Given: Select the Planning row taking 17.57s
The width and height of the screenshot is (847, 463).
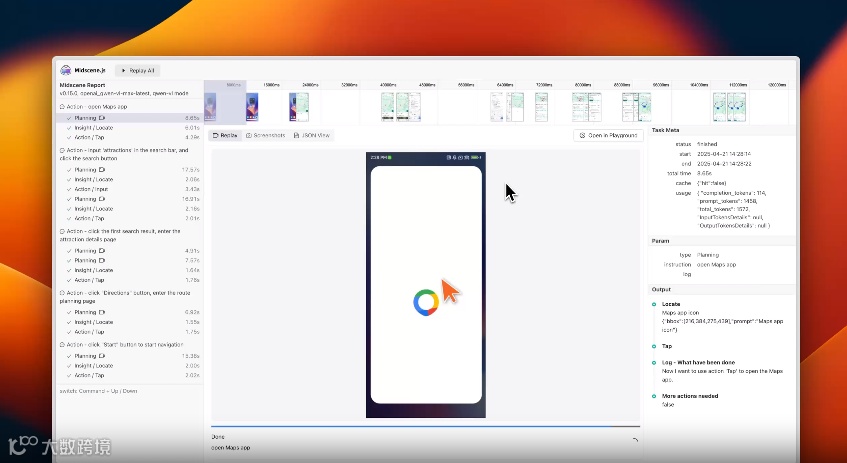Looking at the screenshot, I should tap(130, 170).
